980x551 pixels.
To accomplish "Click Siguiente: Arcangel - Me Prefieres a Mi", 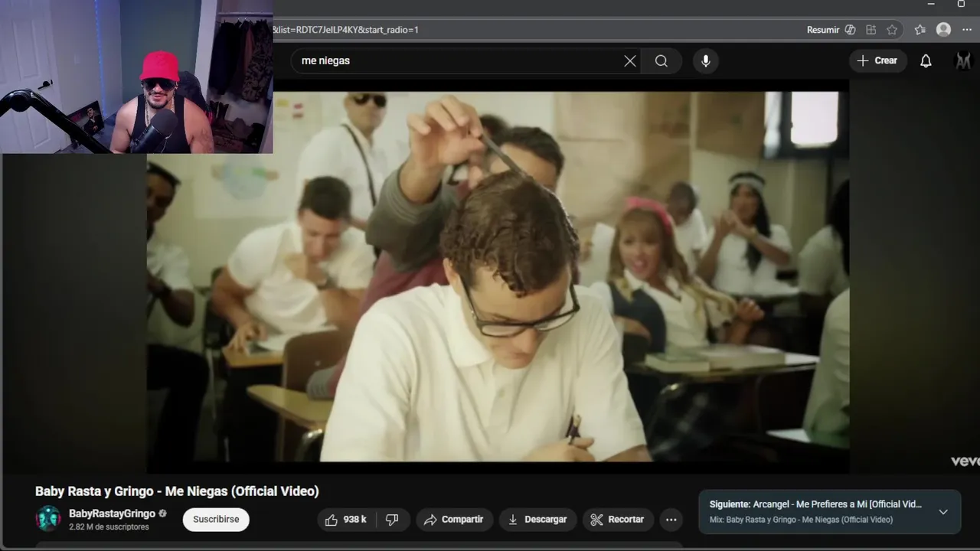I will pos(815,504).
